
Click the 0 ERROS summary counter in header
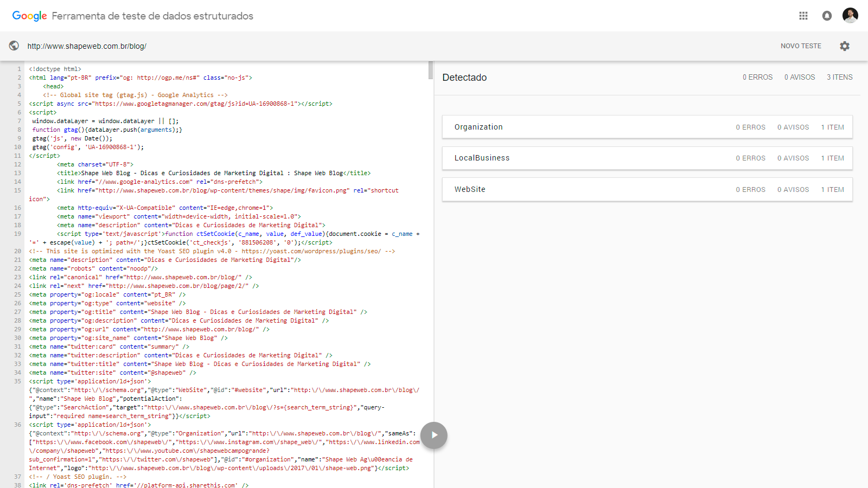coord(757,77)
